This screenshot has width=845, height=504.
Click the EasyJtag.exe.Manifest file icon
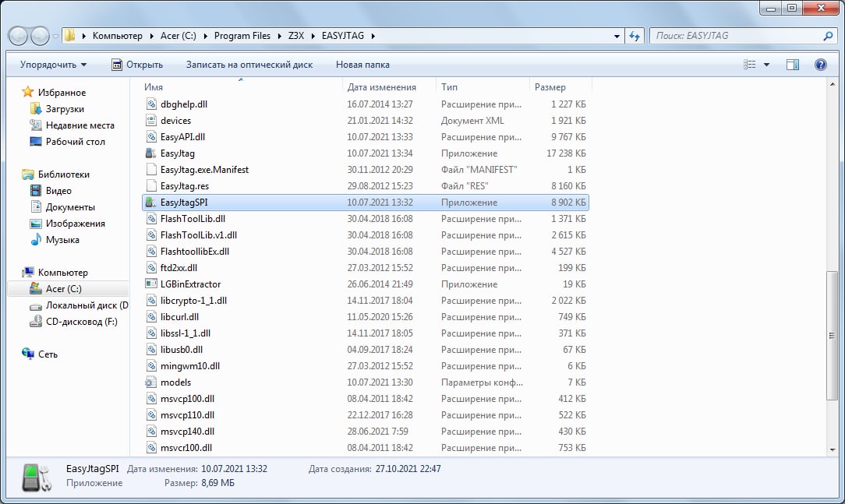151,170
